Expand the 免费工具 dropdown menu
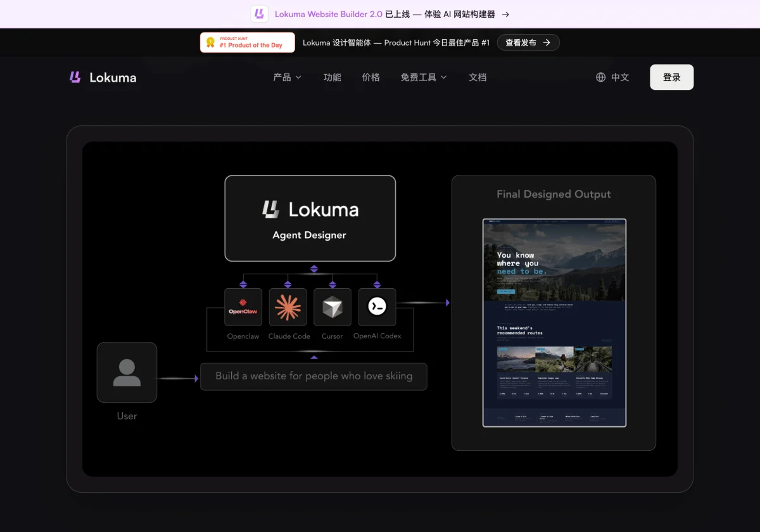The height and width of the screenshot is (532, 760). pyautogui.click(x=424, y=77)
